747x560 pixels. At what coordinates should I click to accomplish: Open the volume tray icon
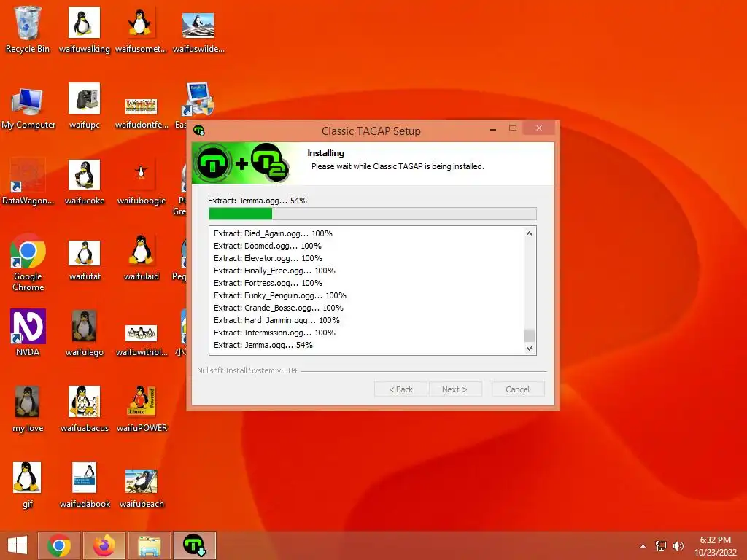pyautogui.click(x=678, y=546)
